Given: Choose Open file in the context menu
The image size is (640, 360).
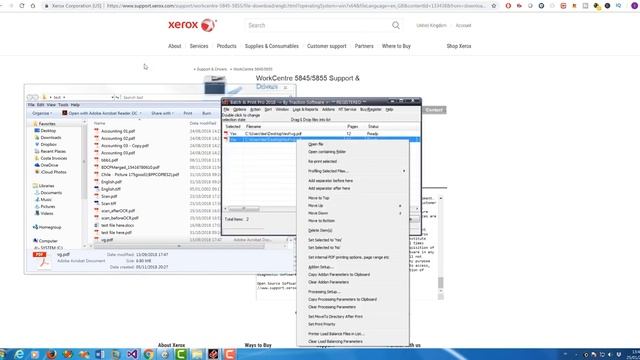Looking at the screenshot, I should 316,144.
